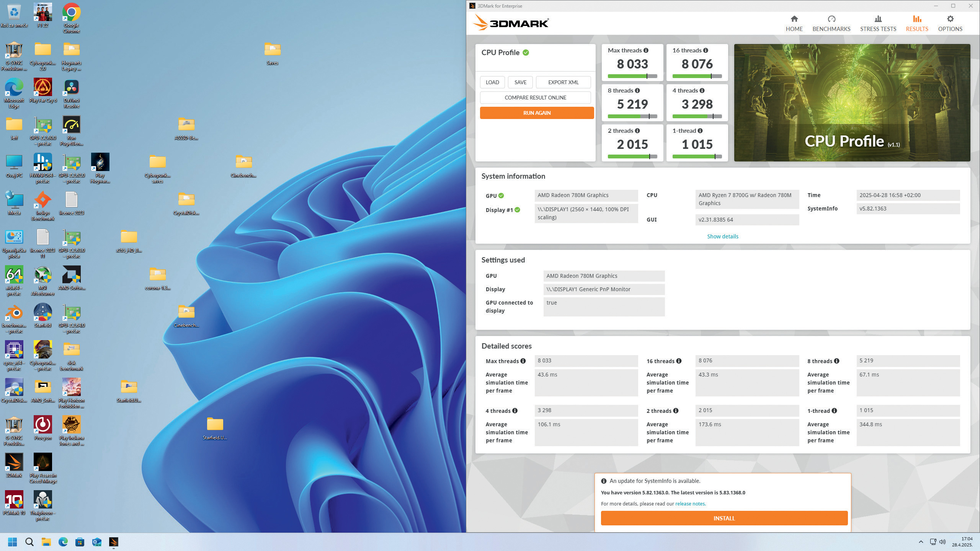This screenshot has height=551, width=980.
Task: Click info icon next to 2 threads score card
Action: click(x=637, y=131)
